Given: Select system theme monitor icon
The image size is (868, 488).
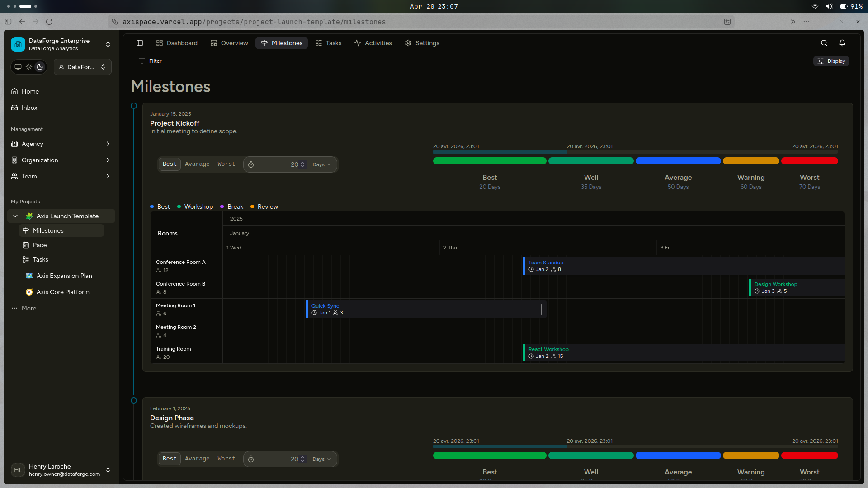Looking at the screenshot, I should (x=18, y=67).
